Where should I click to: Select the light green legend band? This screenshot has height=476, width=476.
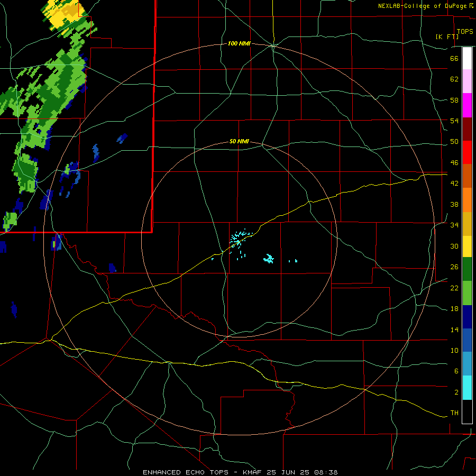click(467, 293)
